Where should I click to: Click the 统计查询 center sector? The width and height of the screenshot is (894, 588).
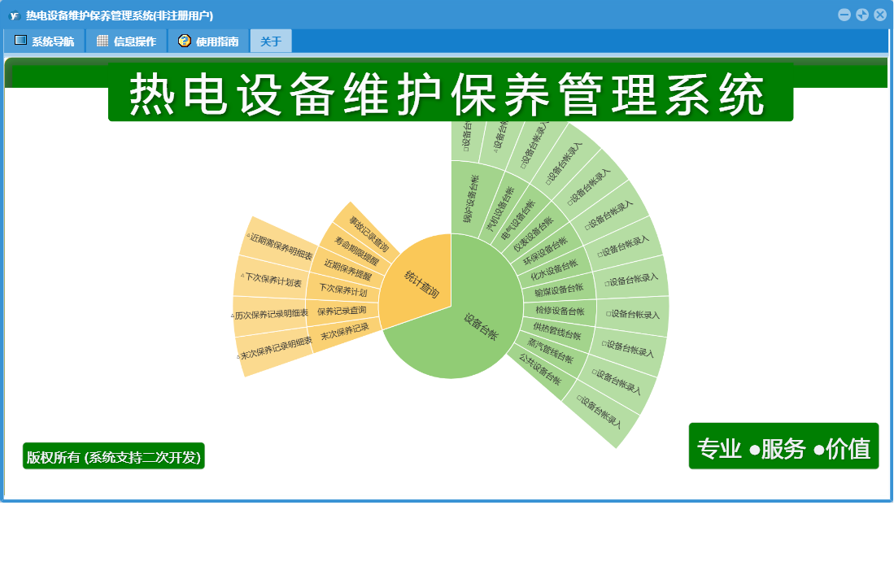click(421, 284)
